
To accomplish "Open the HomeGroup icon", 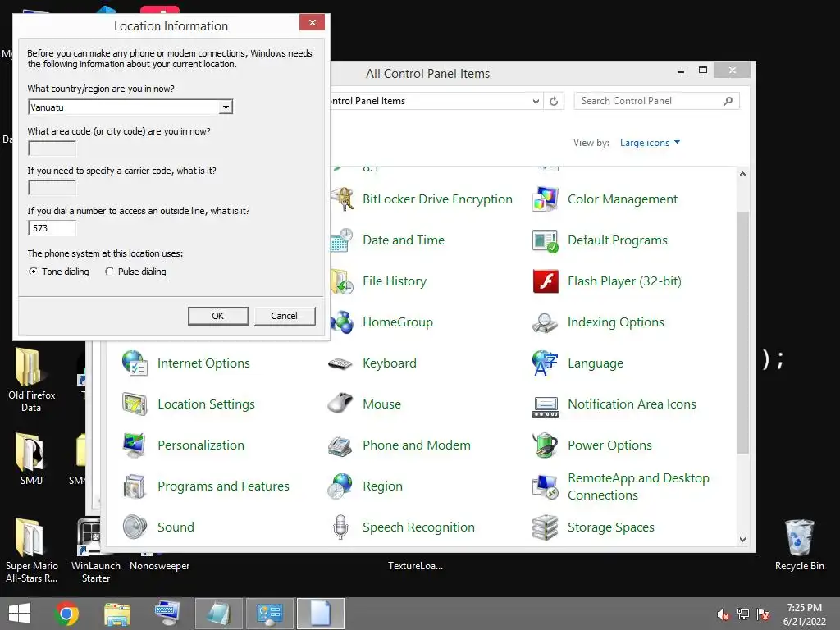I will (341, 322).
